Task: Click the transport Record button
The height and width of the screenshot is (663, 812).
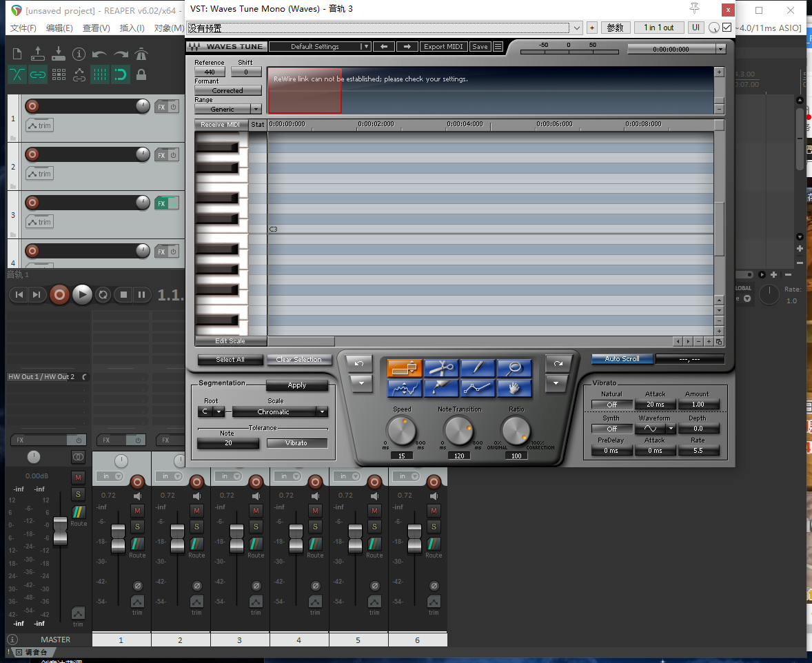Action: point(59,295)
